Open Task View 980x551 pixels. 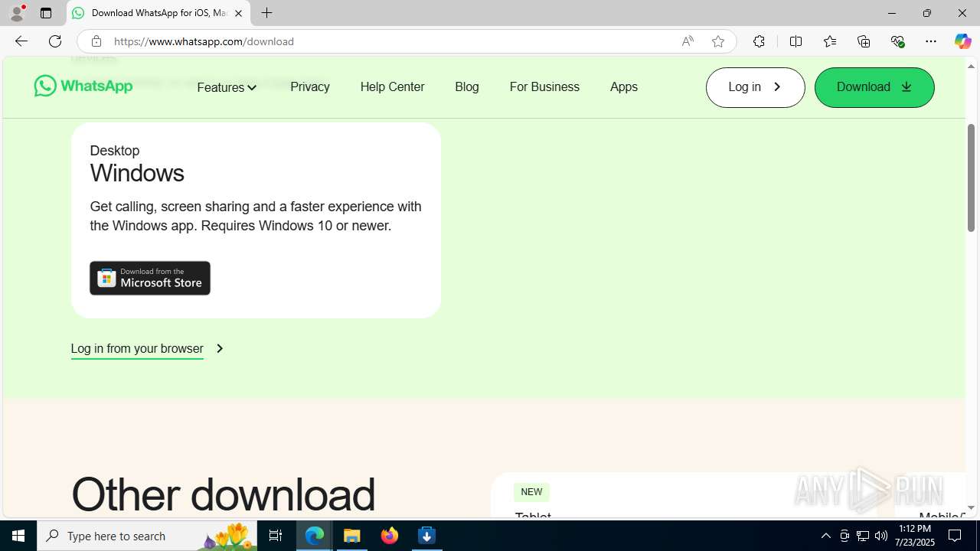[x=276, y=536]
